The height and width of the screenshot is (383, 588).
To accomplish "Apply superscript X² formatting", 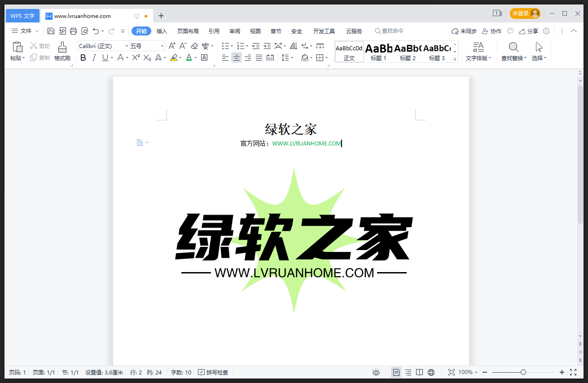I will [136, 57].
